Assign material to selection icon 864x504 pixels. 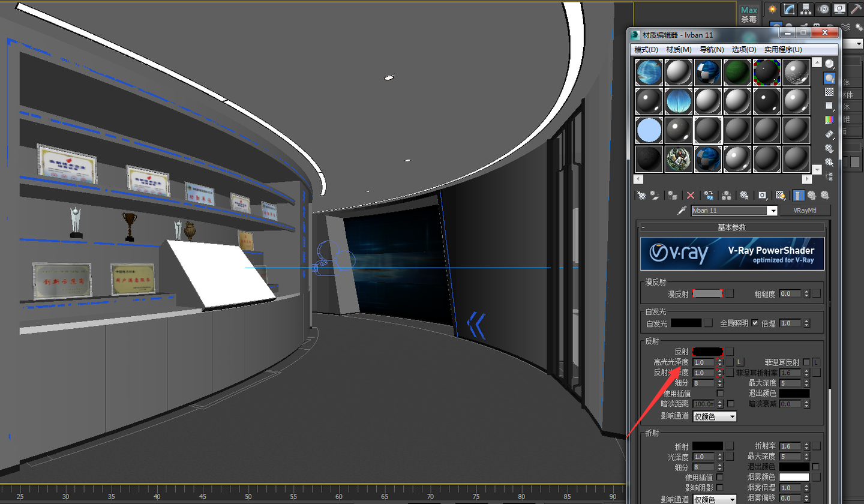(673, 195)
